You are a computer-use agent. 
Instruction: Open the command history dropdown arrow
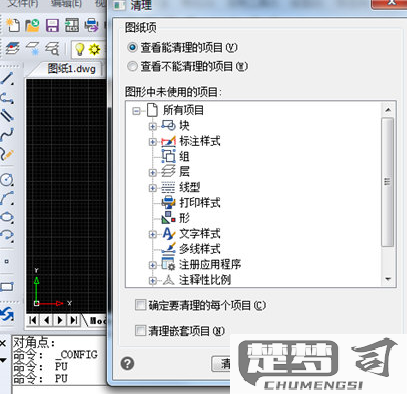coord(3,360)
